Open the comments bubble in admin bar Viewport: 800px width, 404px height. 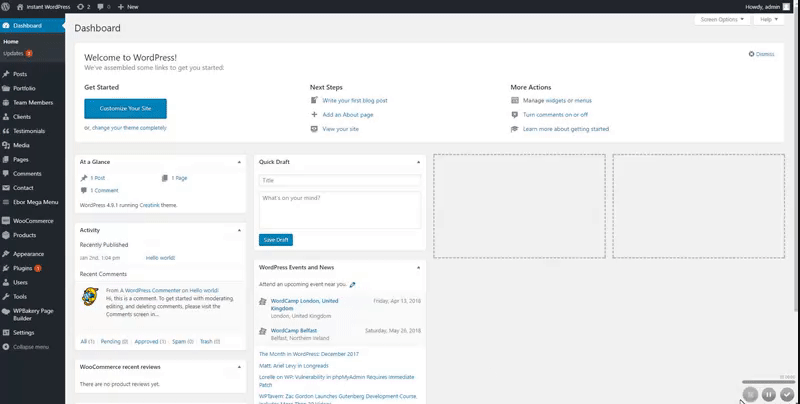pyautogui.click(x=104, y=7)
